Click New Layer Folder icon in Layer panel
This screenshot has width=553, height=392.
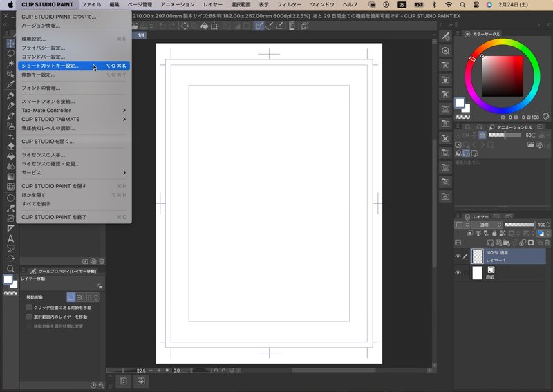pyautogui.click(x=507, y=243)
